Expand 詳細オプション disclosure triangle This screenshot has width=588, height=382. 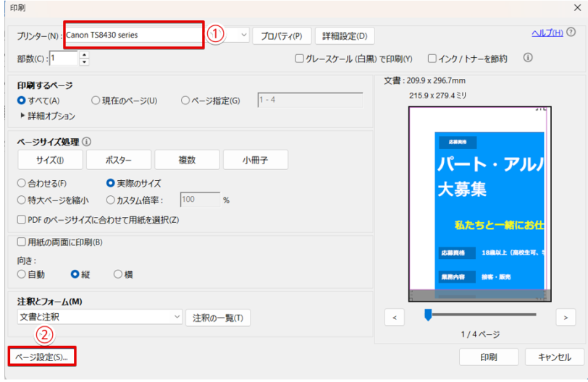pyautogui.click(x=22, y=116)
